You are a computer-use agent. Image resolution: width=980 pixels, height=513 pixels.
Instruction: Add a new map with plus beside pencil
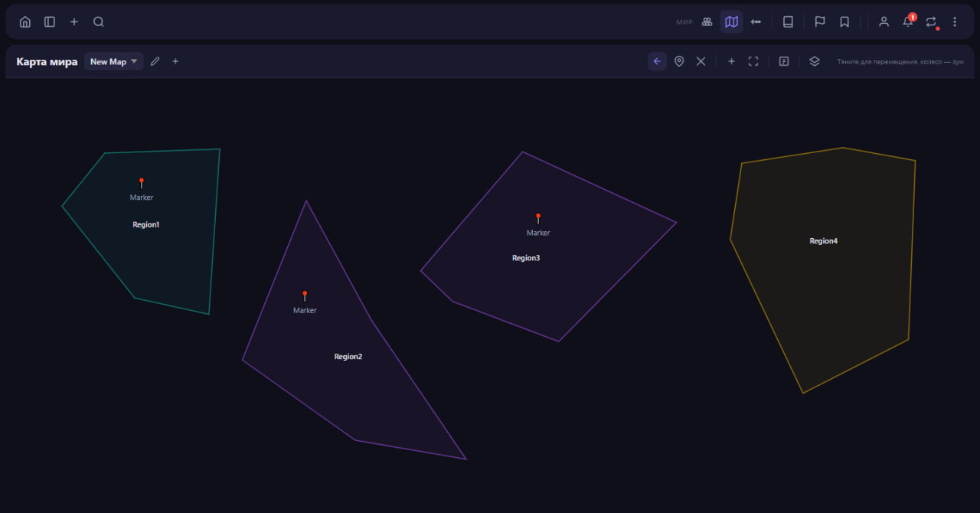pyautogui.click(x=175, y=61)
